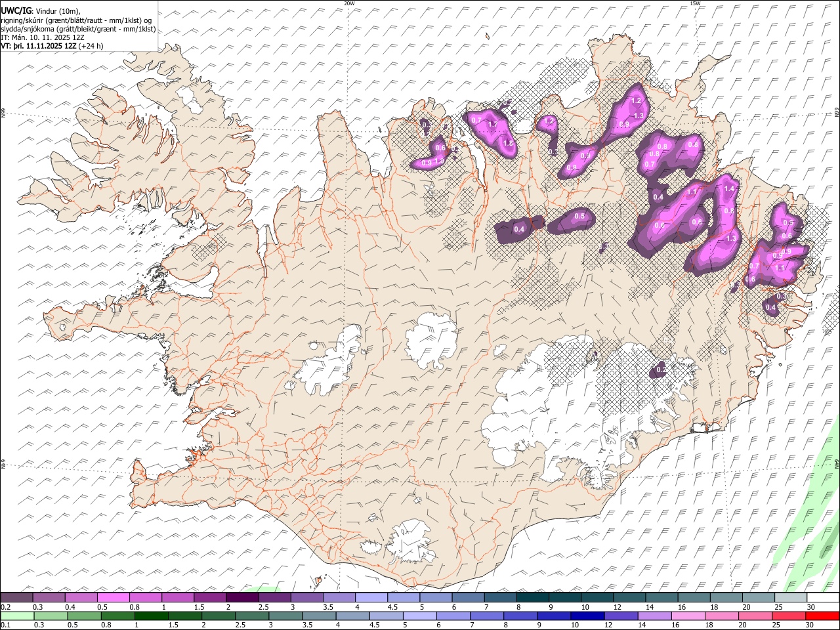
Task: Click the 'IT: Mán. 10. 11. 2025 12Z' line
Action: (x=43, y=37)
